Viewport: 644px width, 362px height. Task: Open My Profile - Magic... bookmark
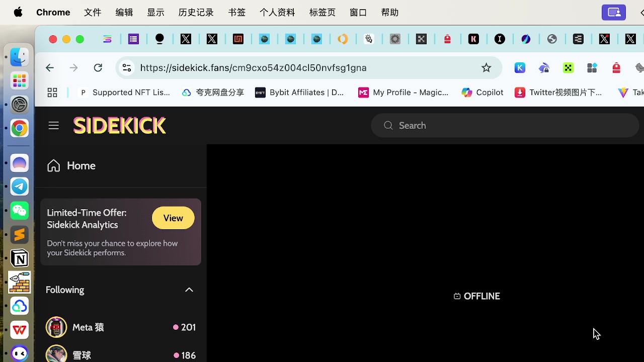pos(404,93)
